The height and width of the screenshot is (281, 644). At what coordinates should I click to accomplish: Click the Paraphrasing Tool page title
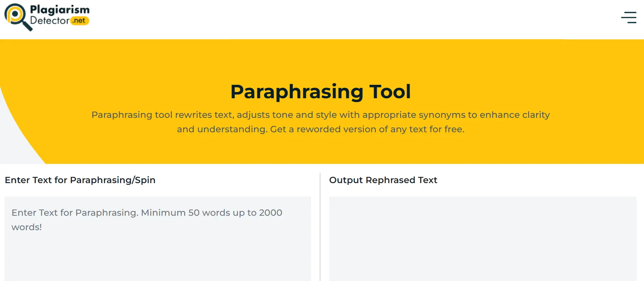[321, 91]
